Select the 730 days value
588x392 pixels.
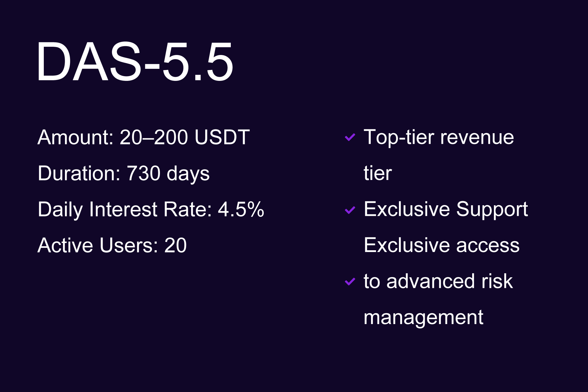[x=168, y=173]
